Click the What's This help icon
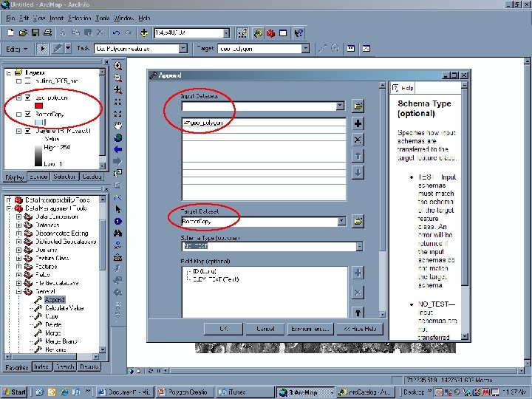 pyautogui.click(x=299, y=33)
